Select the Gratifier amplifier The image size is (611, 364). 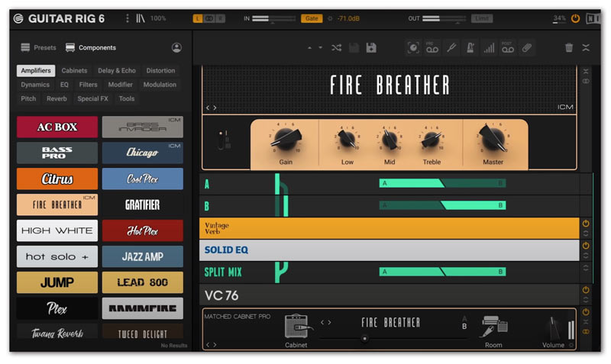coord(143,205)
